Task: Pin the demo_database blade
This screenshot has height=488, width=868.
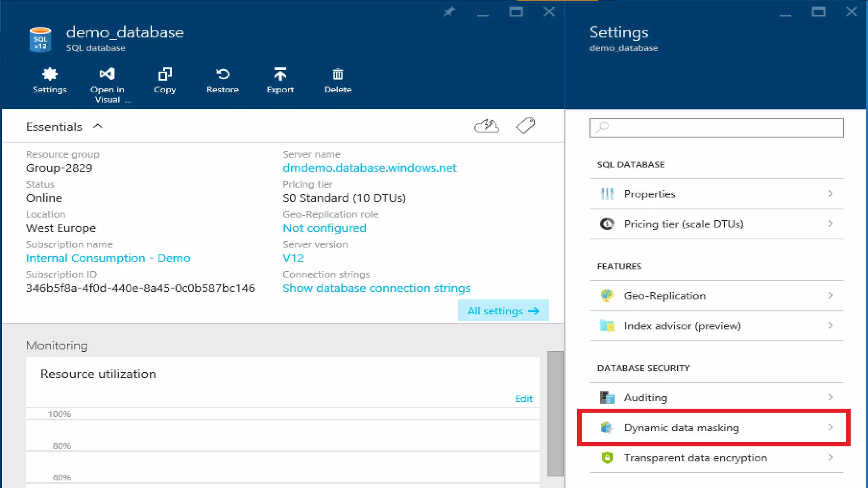Action: [x=449, y=11]
